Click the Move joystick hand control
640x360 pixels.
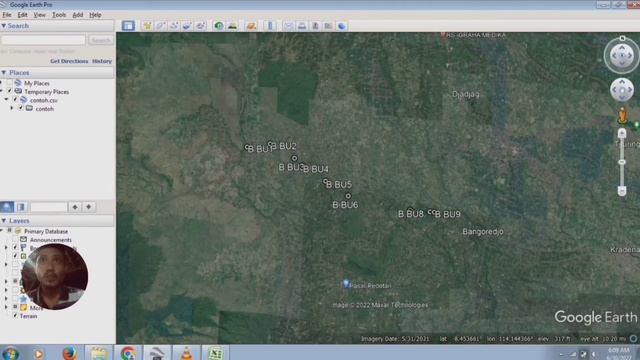[x=622, y=90]
